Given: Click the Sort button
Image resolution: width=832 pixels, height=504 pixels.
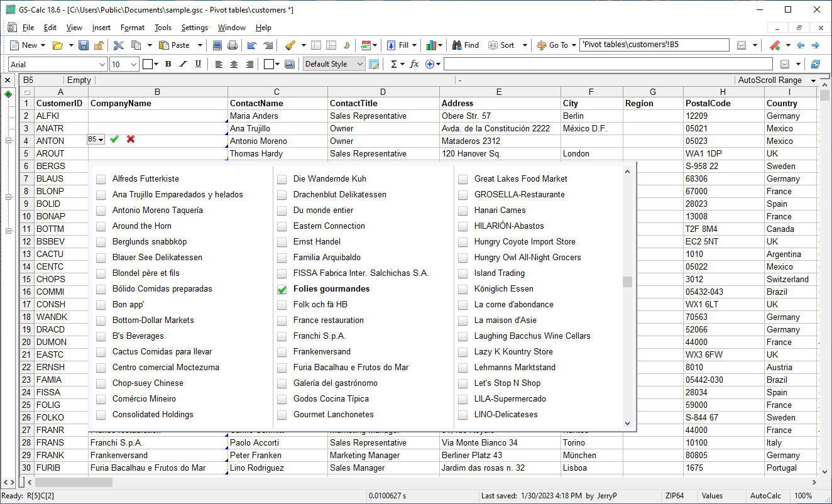Looking at the screenshot, I should pyautogui.click(x=501, y=45).
